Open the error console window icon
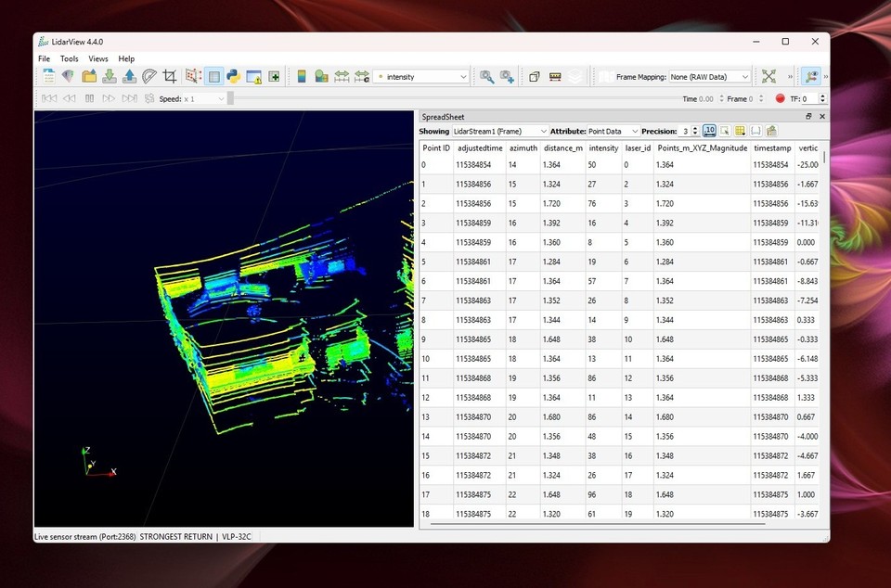The width and height of the screenshot is (891, 588). 253,77
